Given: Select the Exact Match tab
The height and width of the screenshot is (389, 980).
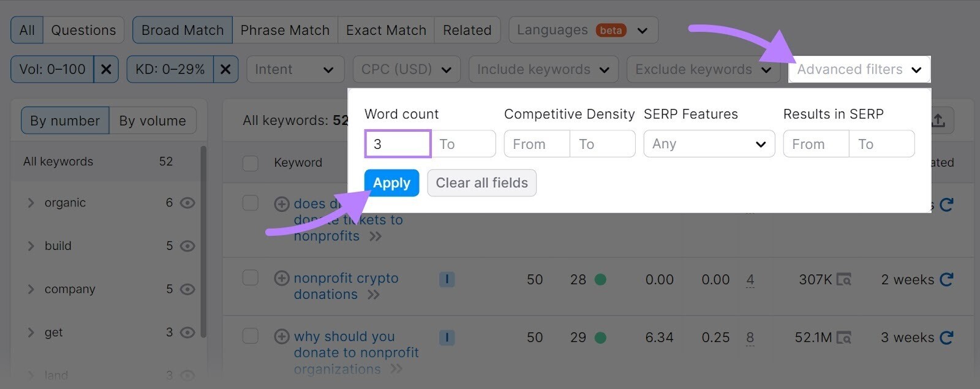Looking at the screenshot, I should [385, 29].
